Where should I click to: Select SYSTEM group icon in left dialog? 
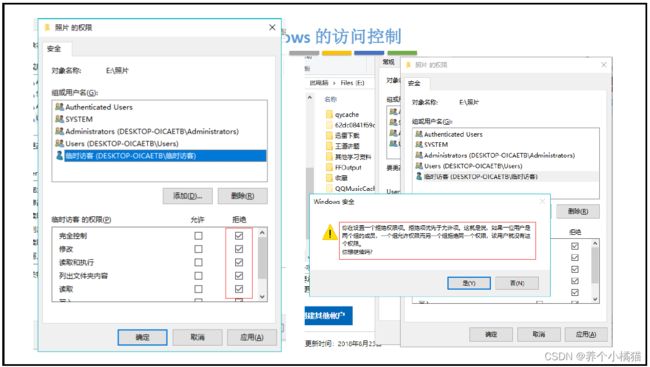click(x=59, y=119)
